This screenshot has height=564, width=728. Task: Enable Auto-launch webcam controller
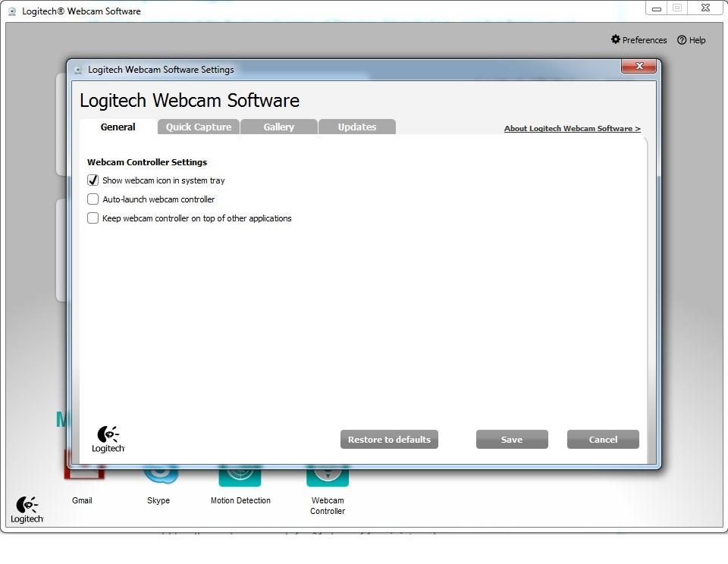pyautogui.click(x=93, y=199)
